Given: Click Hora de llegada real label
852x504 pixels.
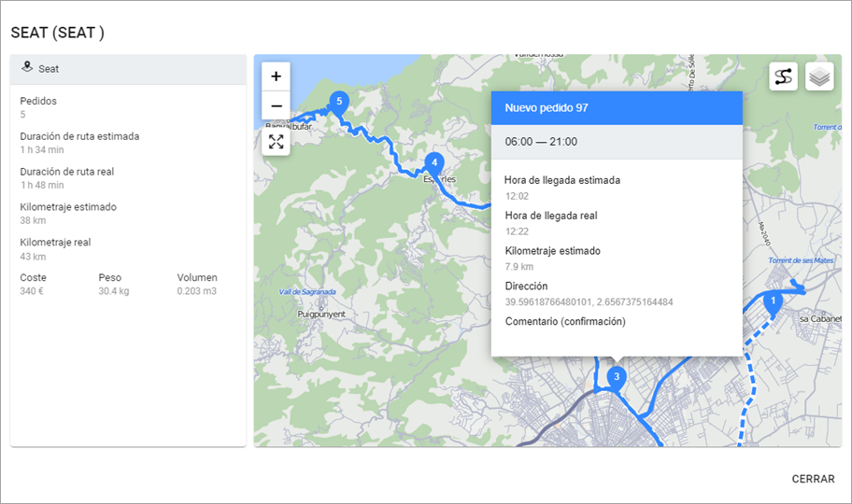Looking at the screenshot, I should tap(551, 216).
